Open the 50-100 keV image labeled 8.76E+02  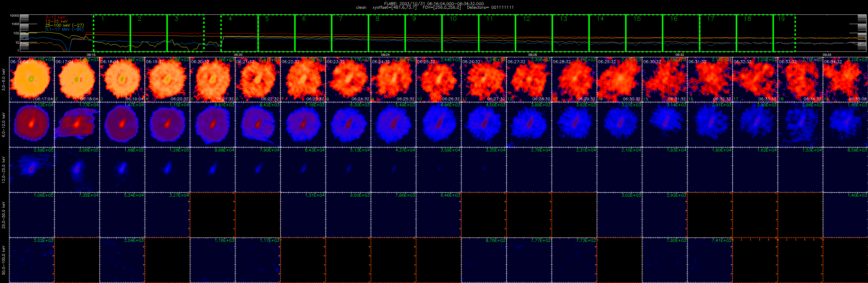pos(484,260)
